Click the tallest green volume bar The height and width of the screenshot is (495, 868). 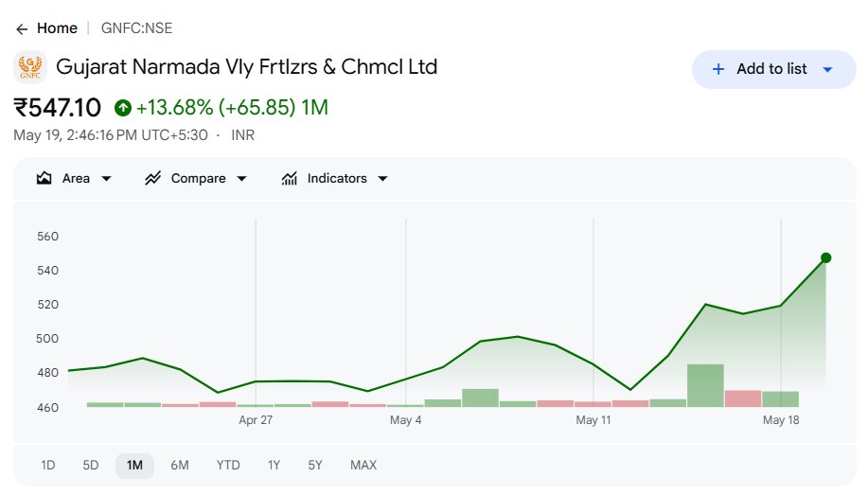click(705, 385)
